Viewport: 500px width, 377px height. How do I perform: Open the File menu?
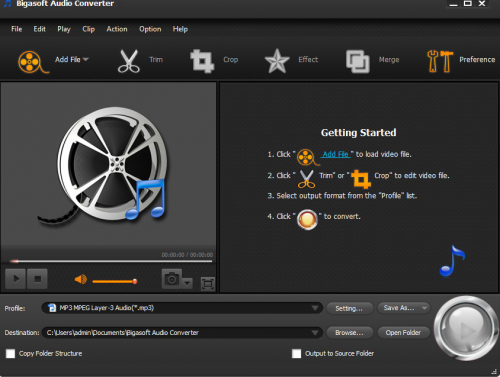[17, 29]
